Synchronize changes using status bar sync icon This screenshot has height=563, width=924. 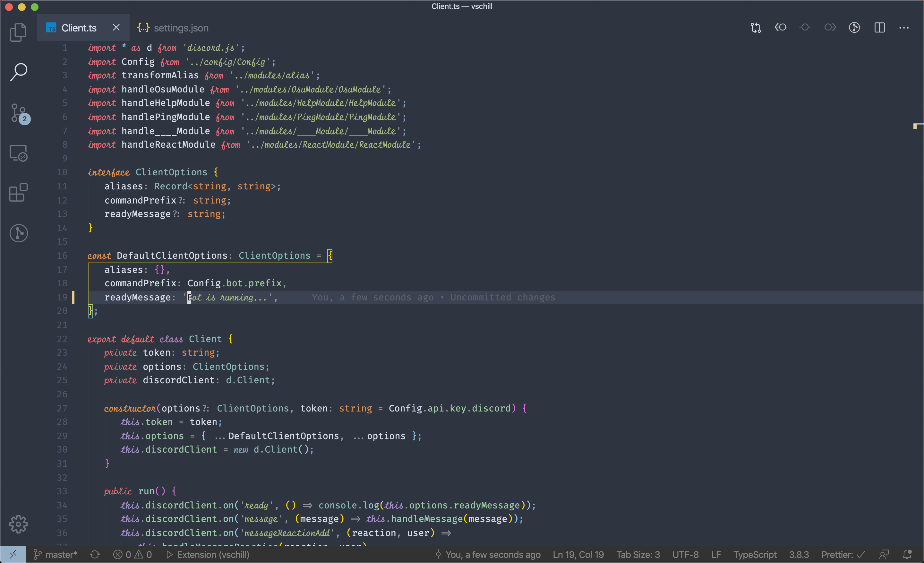click(x=95, y=554)
